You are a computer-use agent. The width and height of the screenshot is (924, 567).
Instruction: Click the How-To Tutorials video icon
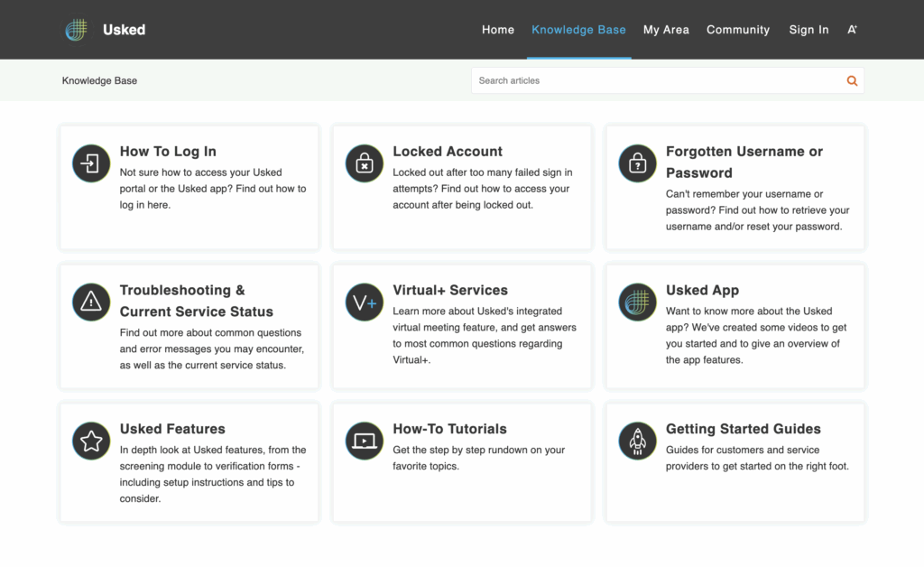click(364, 441)
